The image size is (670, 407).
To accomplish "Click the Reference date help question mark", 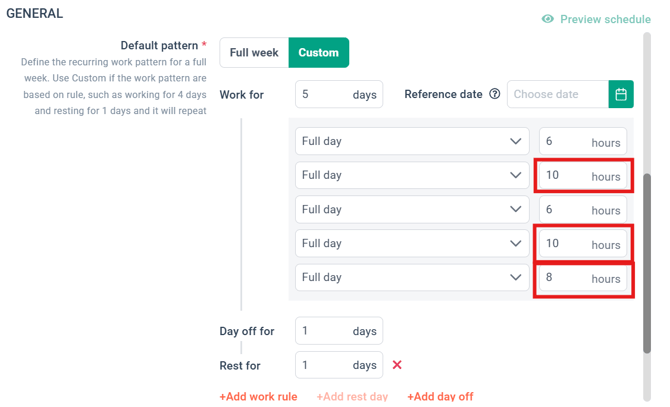I will coord(494,94).
